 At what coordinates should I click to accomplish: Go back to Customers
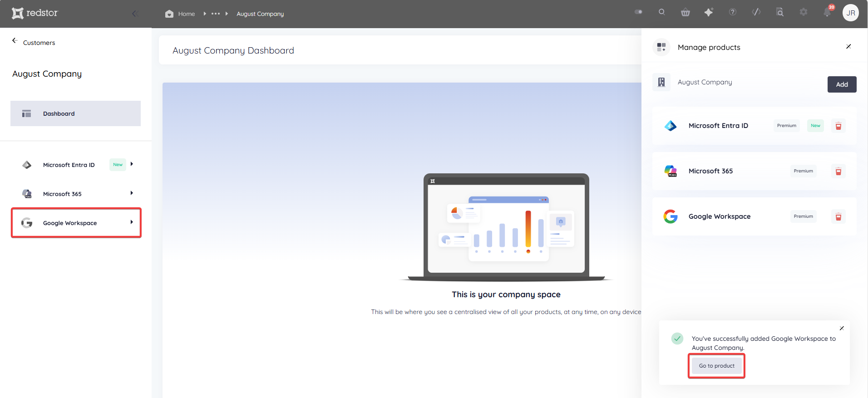tap(39, 43)
